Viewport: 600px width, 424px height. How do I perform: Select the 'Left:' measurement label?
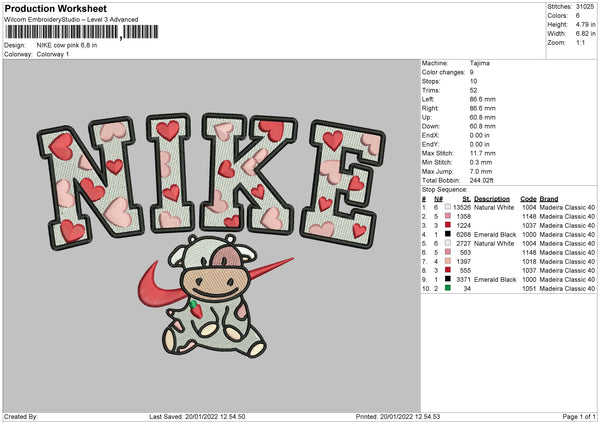[x=428, y=99]
